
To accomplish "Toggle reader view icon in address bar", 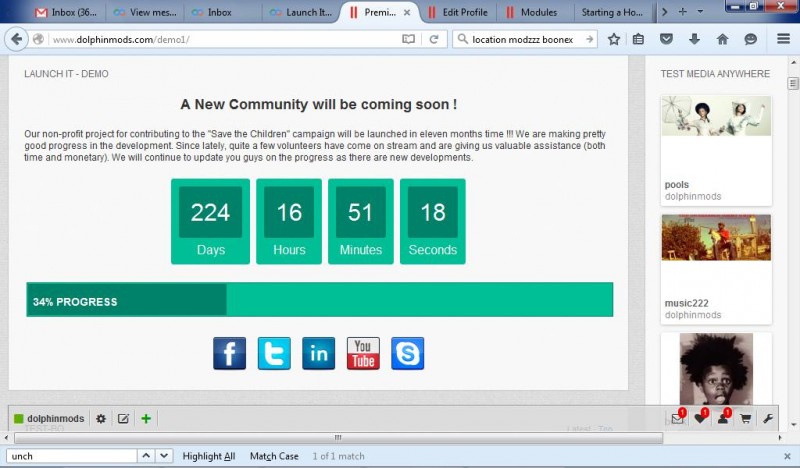I will coord(408,39).
